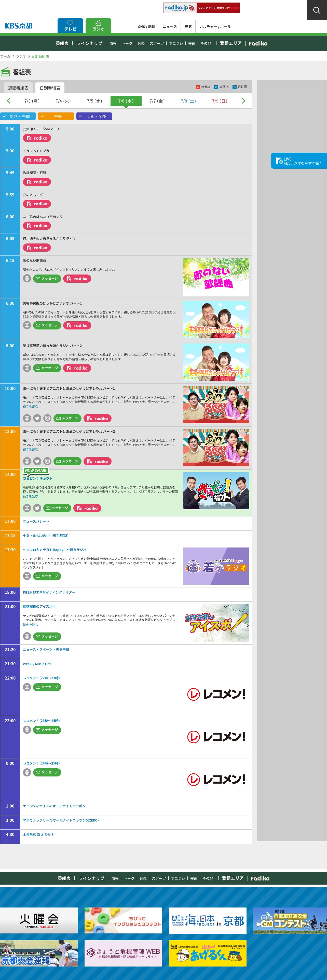Image resolution: width=327 pixels, height=980 pixels.
Task: Click the KBS京都 logo
Action: [18, 26]
